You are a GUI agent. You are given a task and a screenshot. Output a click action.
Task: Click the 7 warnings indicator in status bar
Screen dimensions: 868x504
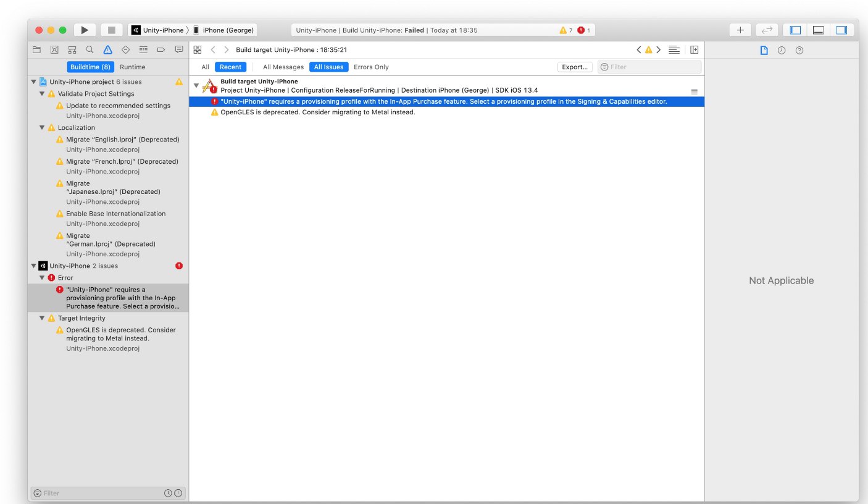[x=566, y=30]
